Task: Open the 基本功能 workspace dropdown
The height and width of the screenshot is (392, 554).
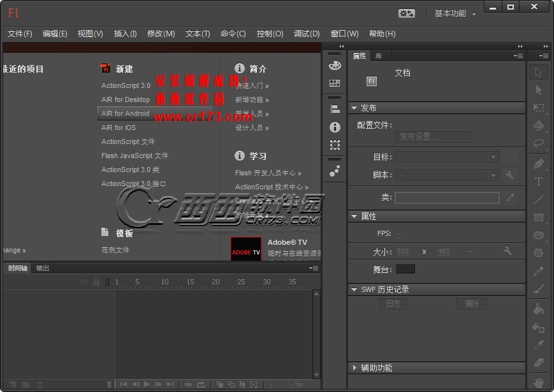Action: point(455,13)
